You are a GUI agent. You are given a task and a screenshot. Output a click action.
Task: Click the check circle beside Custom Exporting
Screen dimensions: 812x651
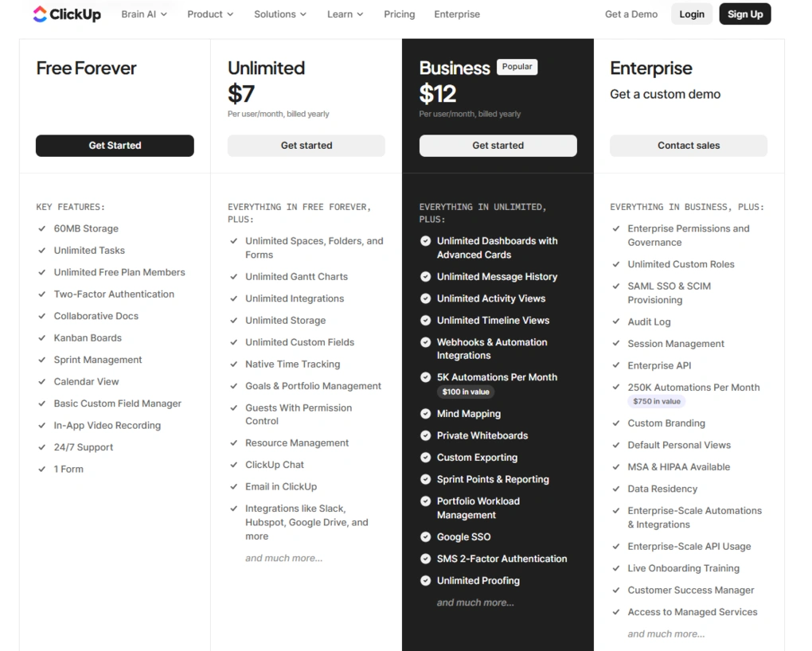click(426, 458)
